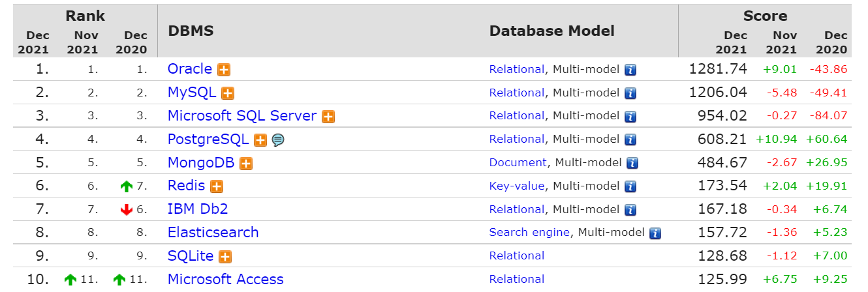Open the plus icon beside Microsoft SQL Server
Image resolution: width=868 pixels, height=292 pixels.
tap(328, 117)
